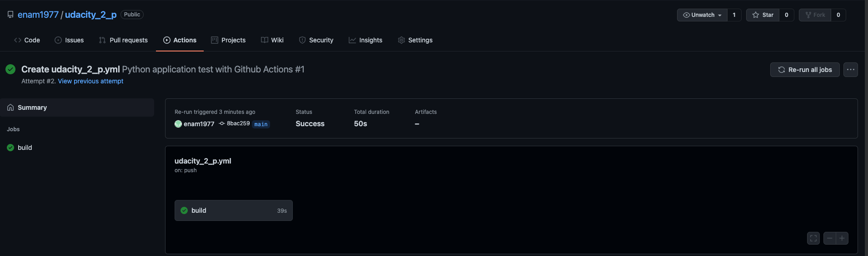Select the Actions tab
Image resolution: width=868 pixels, height=256 pixels.
pyautogui.click(x=180, y=40)
